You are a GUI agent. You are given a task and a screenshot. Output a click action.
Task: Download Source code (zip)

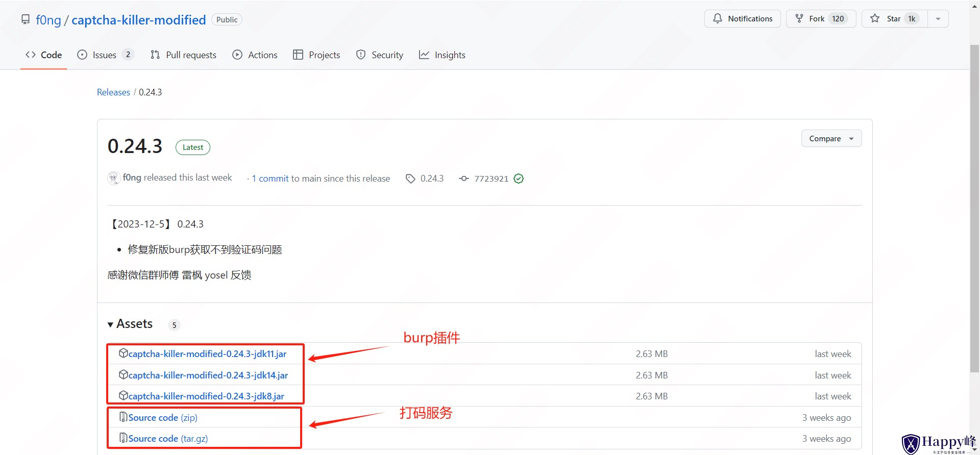pyautogui.click(x=163, y=417)
